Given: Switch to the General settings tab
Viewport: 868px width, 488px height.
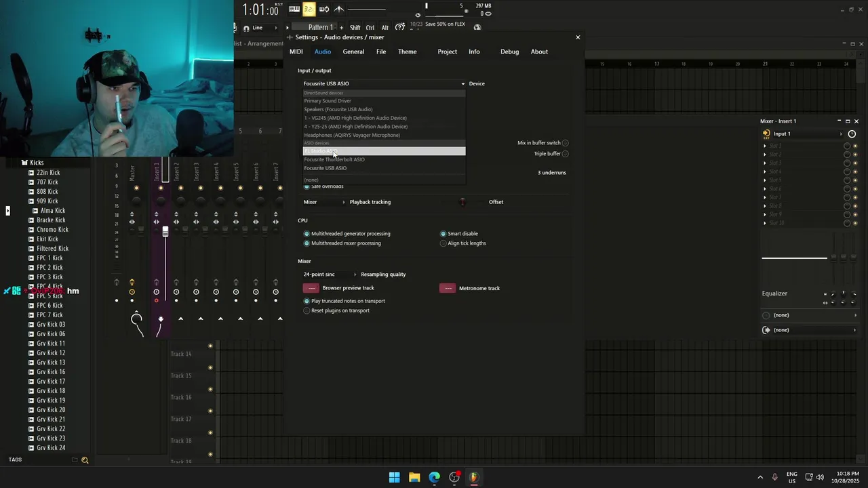Looking at the screenshot, I should pyautogui.click(x=353, y=52).
